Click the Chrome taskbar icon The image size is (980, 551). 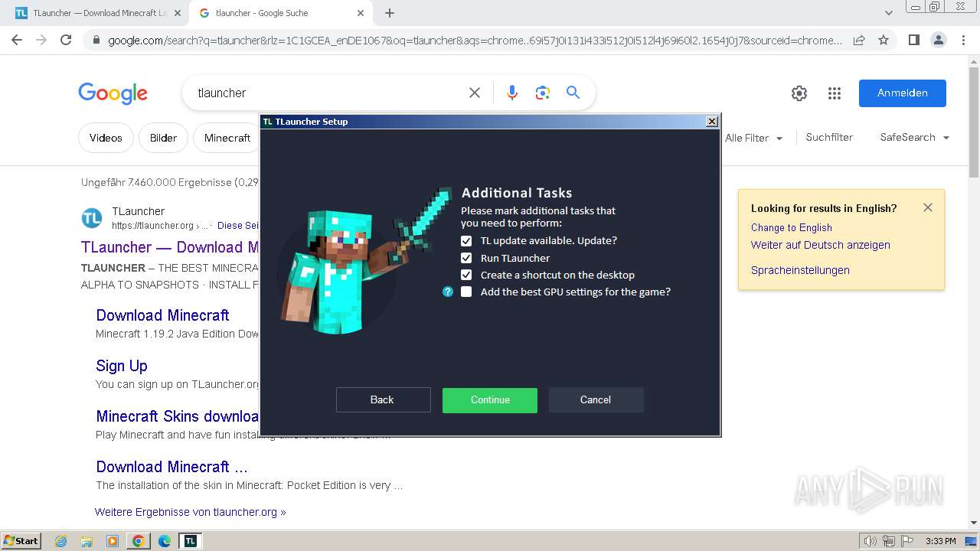coord(139,541)
